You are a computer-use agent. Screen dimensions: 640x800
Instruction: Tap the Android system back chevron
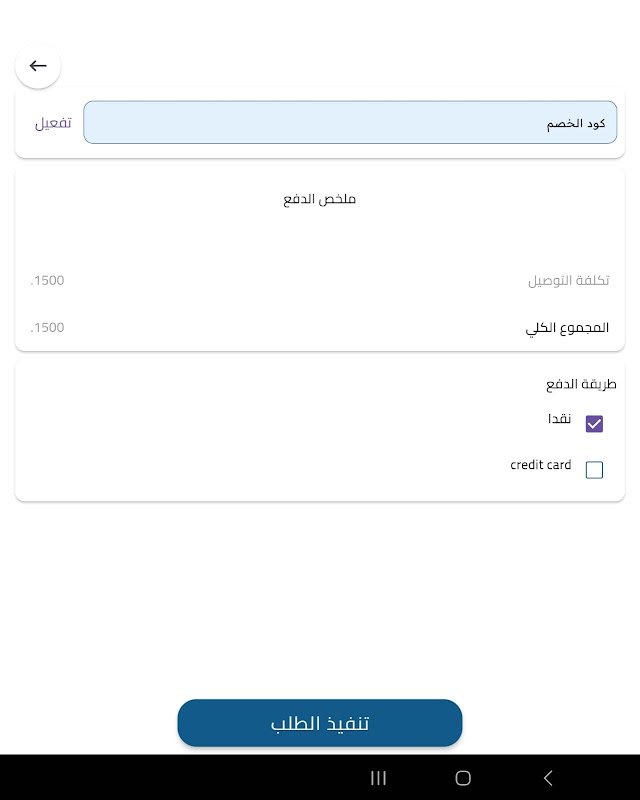547,778
